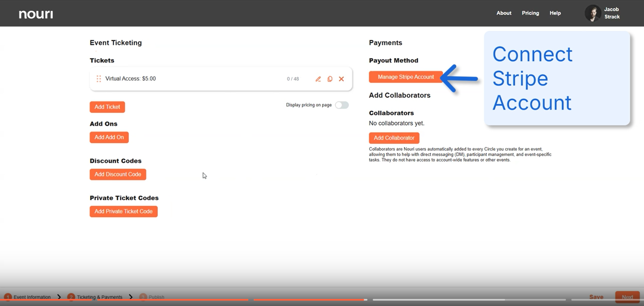Go to the Pricing page
This screenshot has width=644, height=306.
[530, 13]
